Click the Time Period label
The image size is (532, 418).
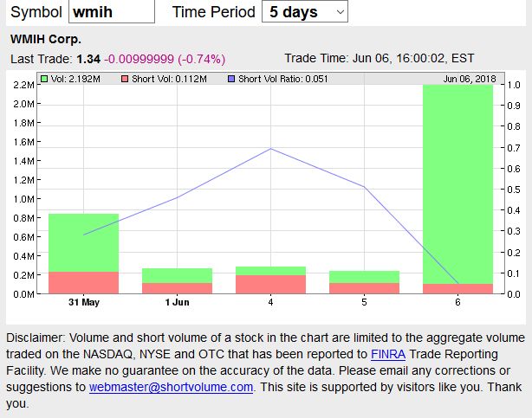click(x=214, y=12)
